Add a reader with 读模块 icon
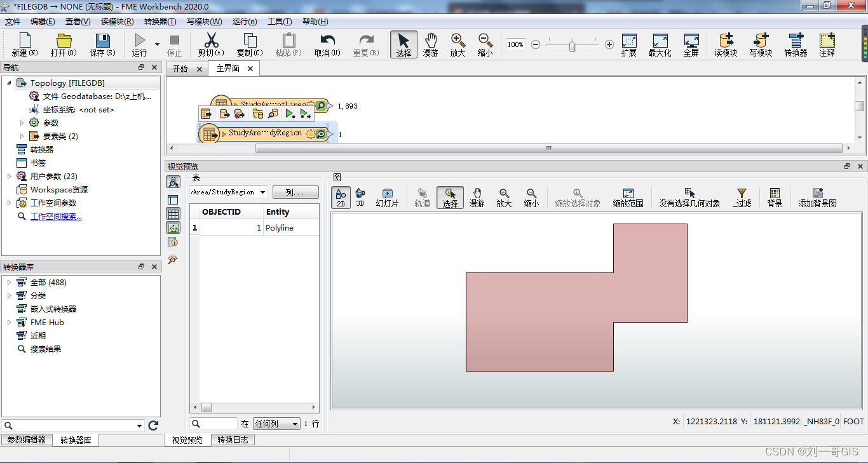Screen dimensions: 868x463 726,45
